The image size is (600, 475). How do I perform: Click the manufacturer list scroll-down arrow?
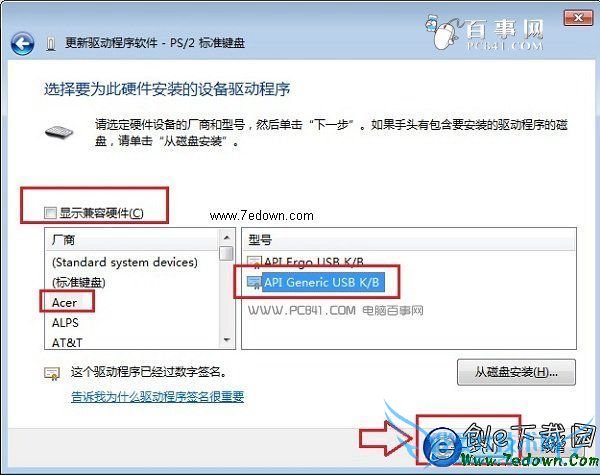227,340
